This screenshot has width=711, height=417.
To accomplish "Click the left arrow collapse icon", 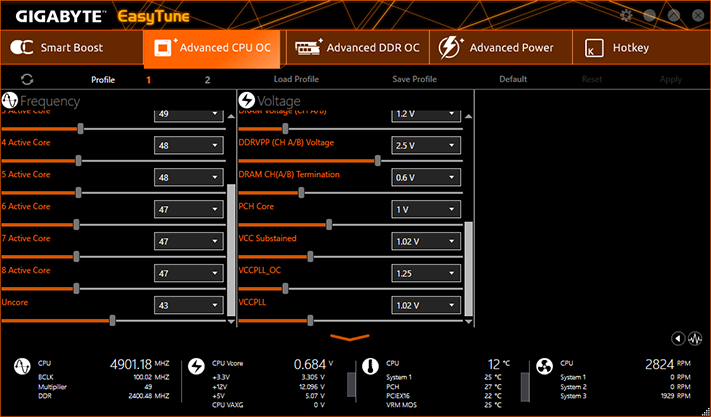I will pyautogui.click(x=678, y=338).
